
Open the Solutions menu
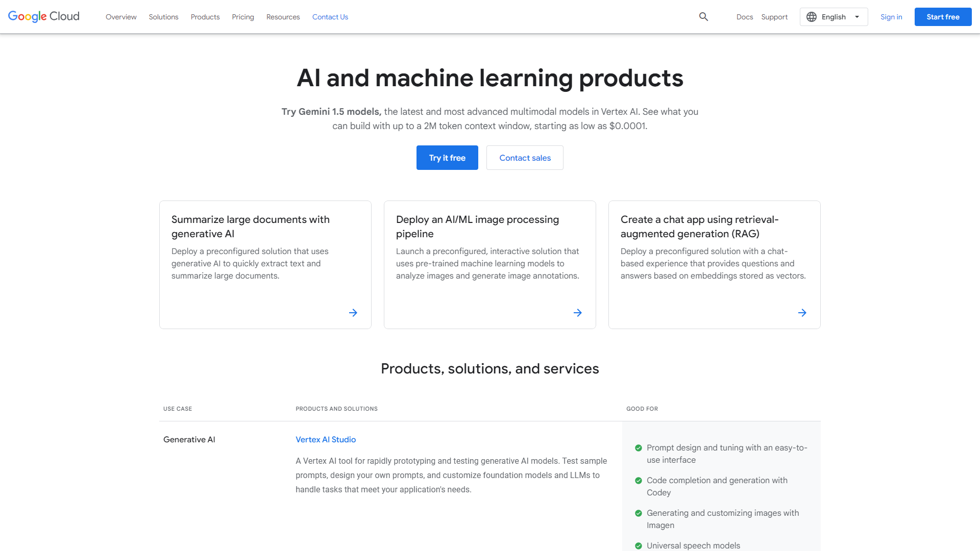(x=163, y=17)
